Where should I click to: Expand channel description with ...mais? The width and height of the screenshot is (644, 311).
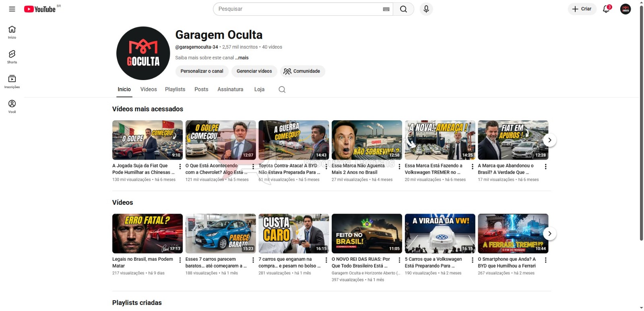(x=242, y=58)
